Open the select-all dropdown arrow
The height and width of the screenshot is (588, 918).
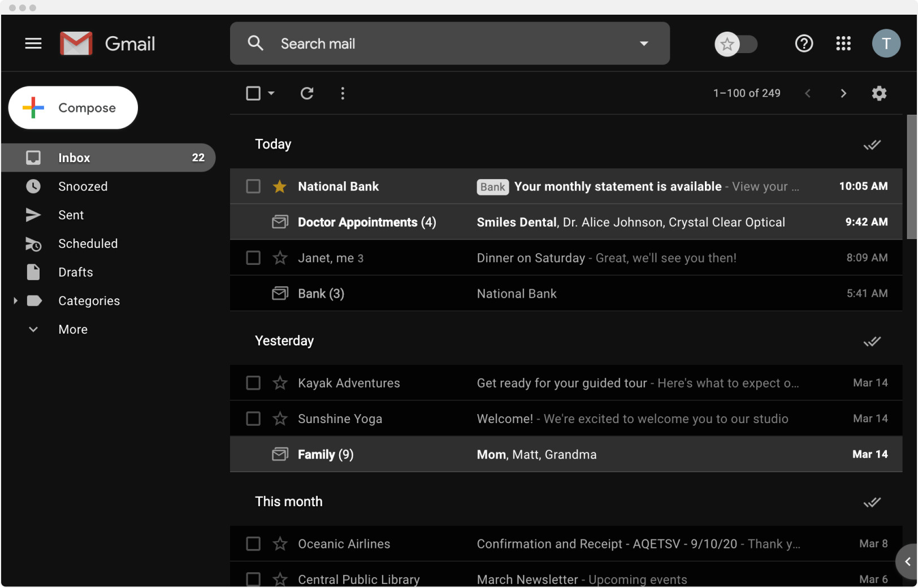270,93
